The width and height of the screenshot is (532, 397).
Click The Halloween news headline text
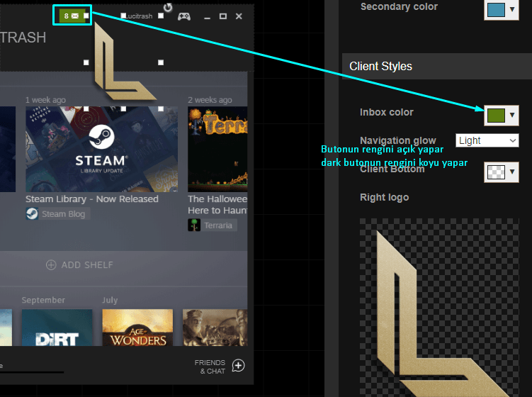pyautogui.click(x=217, y=205)
